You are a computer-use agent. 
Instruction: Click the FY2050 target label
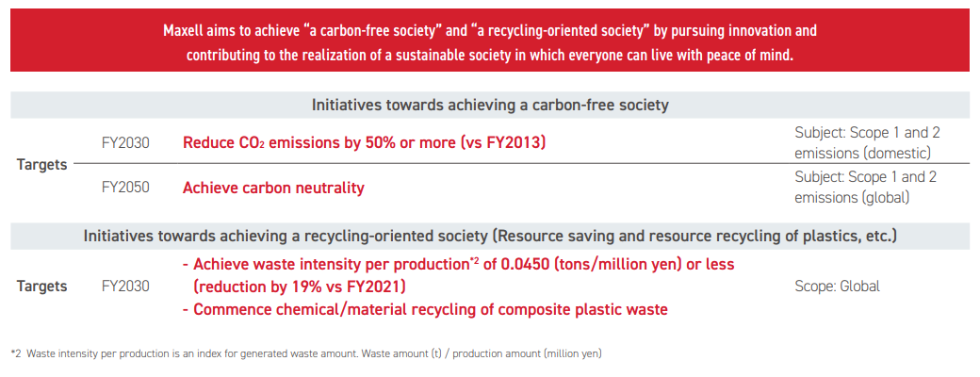[x=125, y=188]
